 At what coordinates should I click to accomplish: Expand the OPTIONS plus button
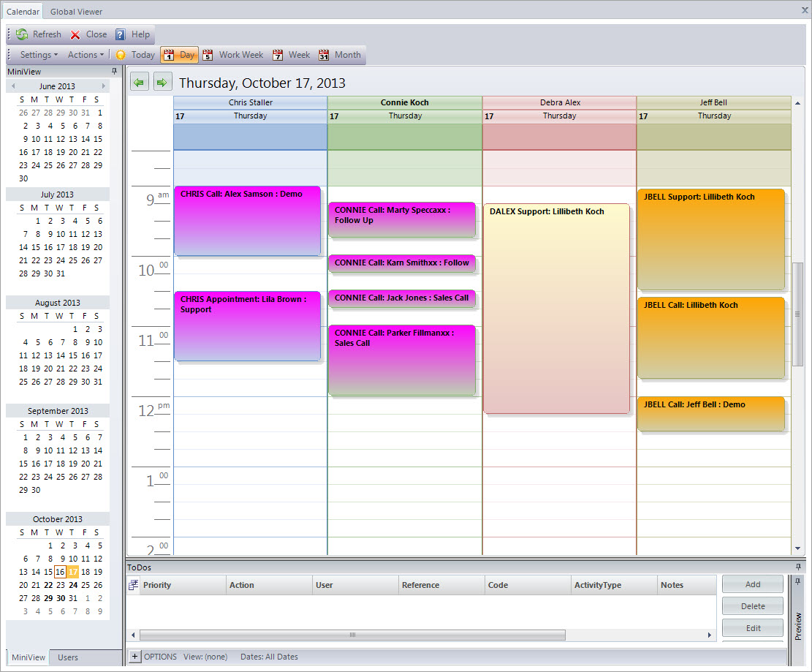pyautogui.click(x=134, y=657)
